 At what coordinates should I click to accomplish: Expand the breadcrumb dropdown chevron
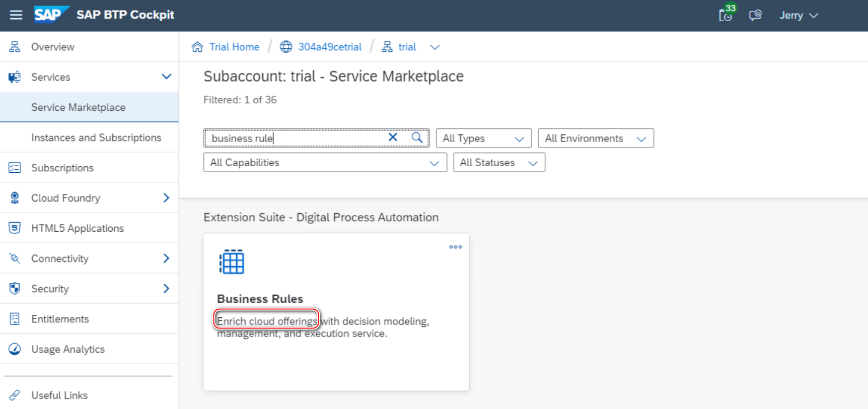pyautogui.click(x=435, y=47)
